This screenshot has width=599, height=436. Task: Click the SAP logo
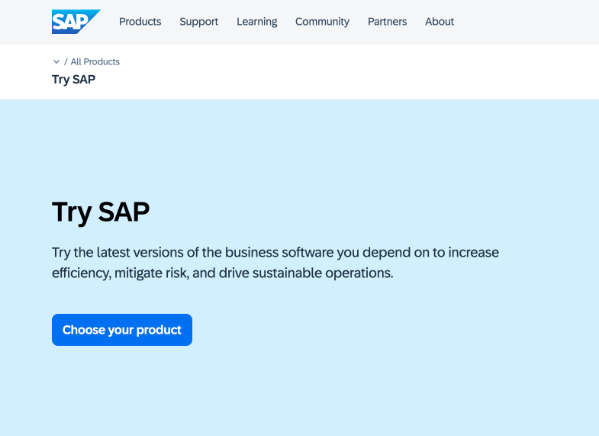[x=76, y=22]
